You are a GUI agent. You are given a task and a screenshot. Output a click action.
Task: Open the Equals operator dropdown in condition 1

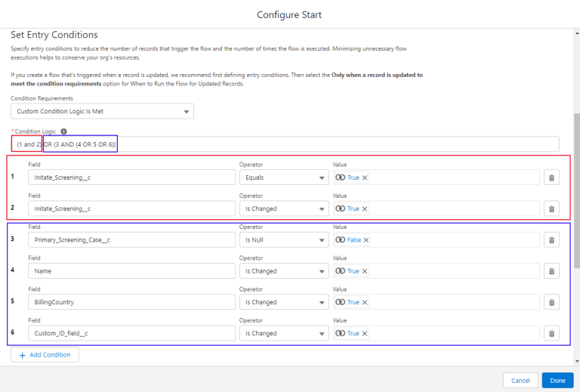click(284, 177)
